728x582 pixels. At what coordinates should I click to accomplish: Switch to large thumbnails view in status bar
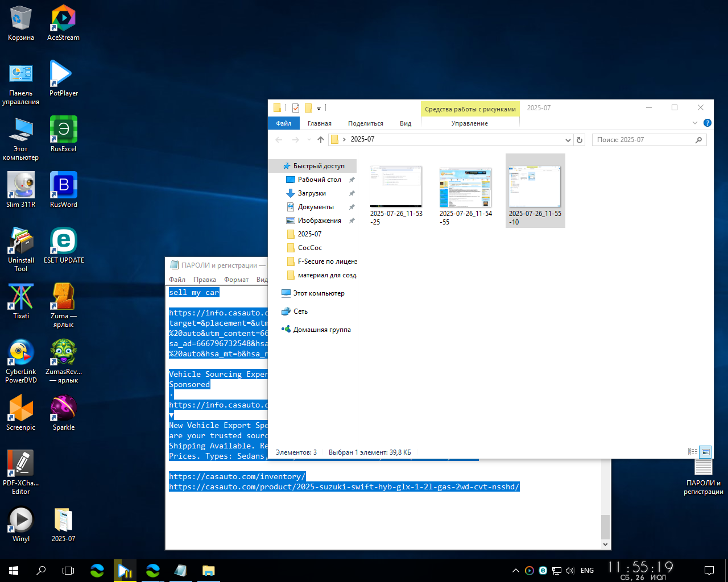click(x=705, y=452)
